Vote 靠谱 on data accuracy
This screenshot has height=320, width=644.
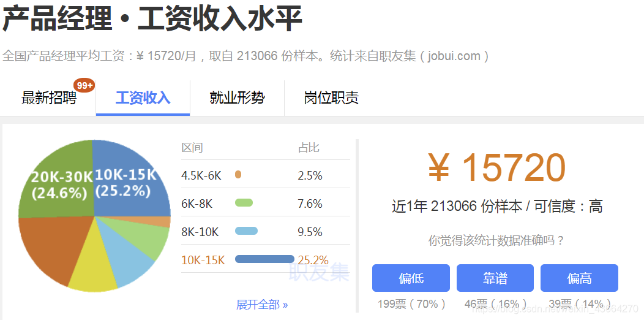495,278
